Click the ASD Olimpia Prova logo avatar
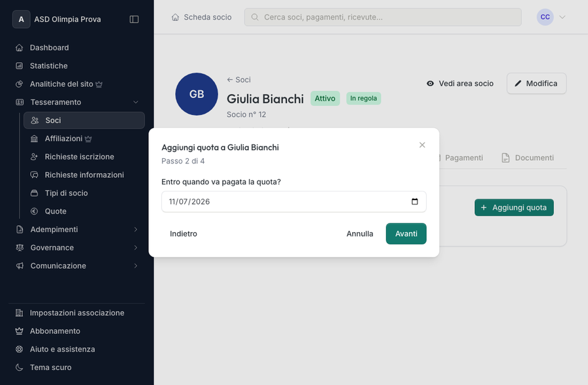The width and height of the screenshot is (588, 385). click(21, 19)
